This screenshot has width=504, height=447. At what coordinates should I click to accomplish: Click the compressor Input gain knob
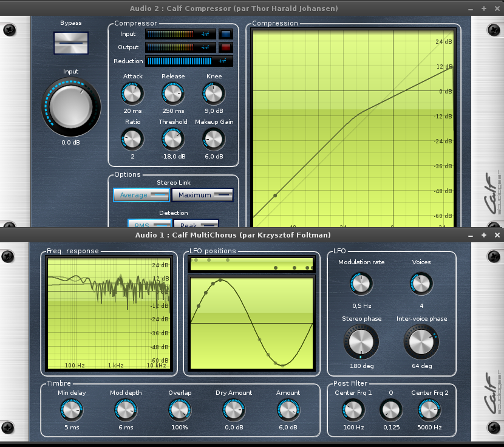70,107
